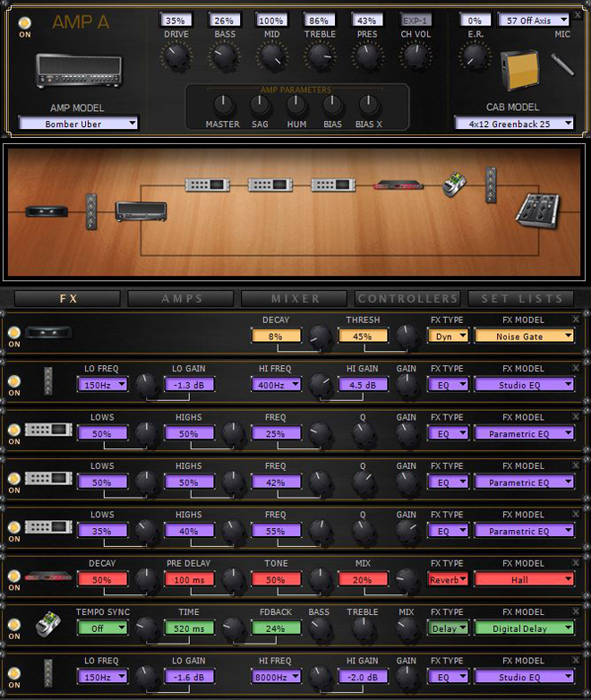
Task: Toggle ON switch for Parametric EQ 55% row
Action: coord(14,527)
